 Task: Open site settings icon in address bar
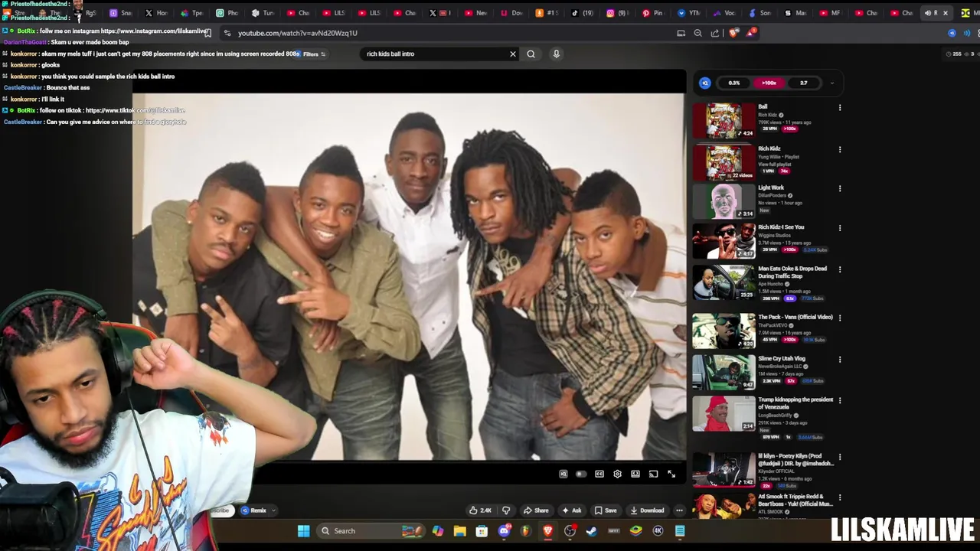click(227, 33)
